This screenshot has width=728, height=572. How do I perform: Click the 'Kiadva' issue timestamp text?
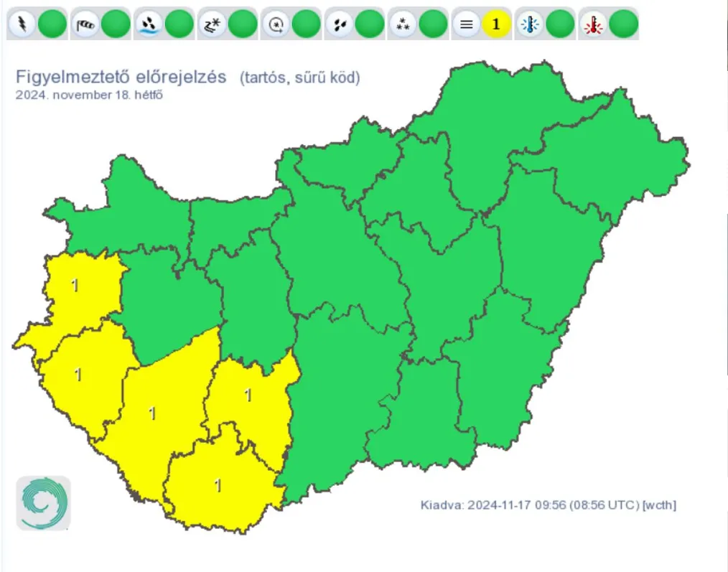tap(548, 505)
